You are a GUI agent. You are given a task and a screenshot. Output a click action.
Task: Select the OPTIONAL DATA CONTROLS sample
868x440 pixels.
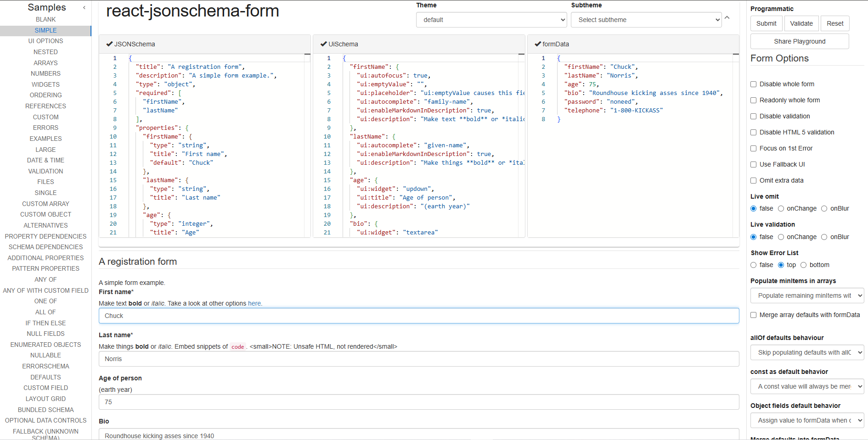pos(45,420)
